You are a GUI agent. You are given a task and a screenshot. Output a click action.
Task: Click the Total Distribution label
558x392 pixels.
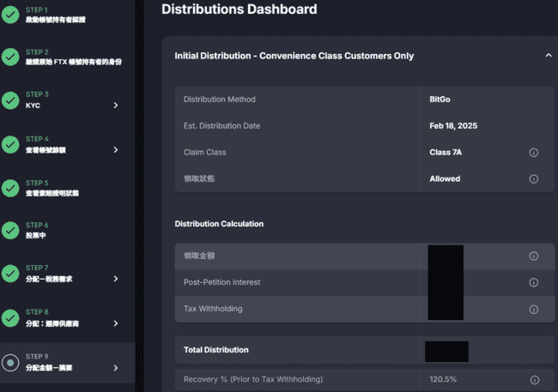click(x=216, y=350)
